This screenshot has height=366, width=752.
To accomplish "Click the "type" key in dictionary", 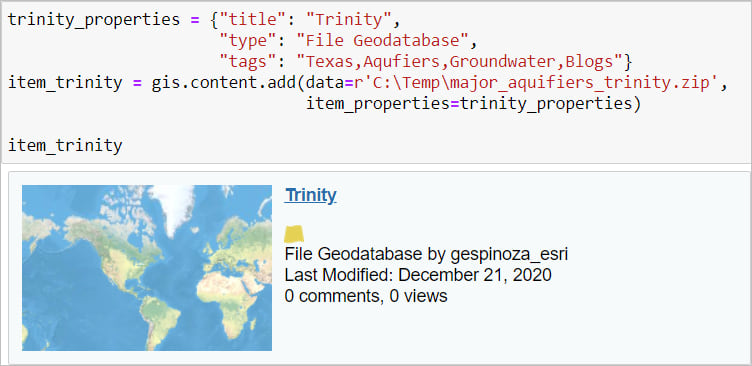I will click(248, 41).
